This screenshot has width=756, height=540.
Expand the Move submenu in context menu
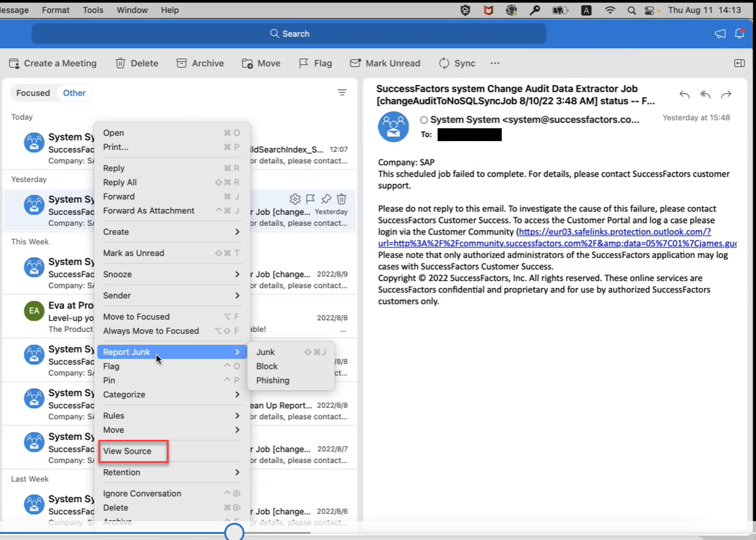coord(171,430)
